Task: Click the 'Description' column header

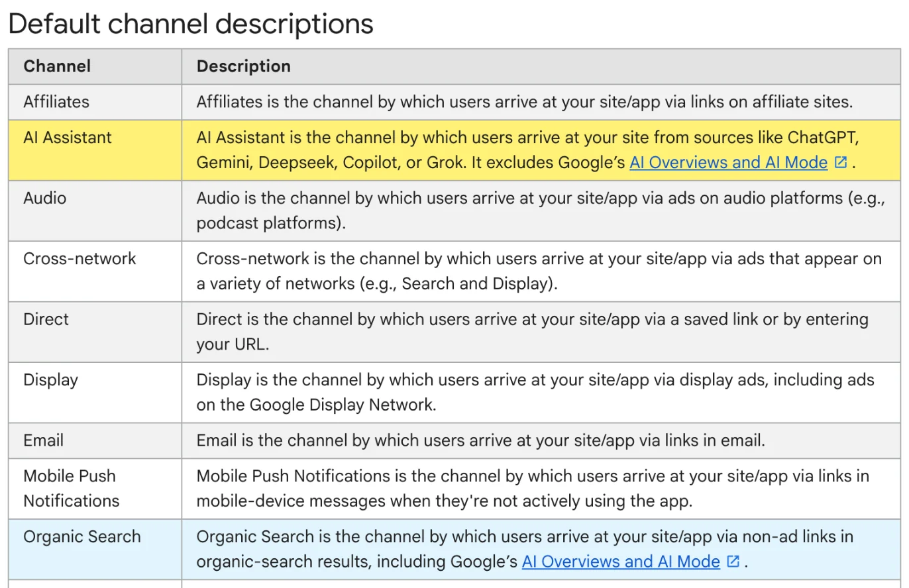Action: click(x=541, y=66)
